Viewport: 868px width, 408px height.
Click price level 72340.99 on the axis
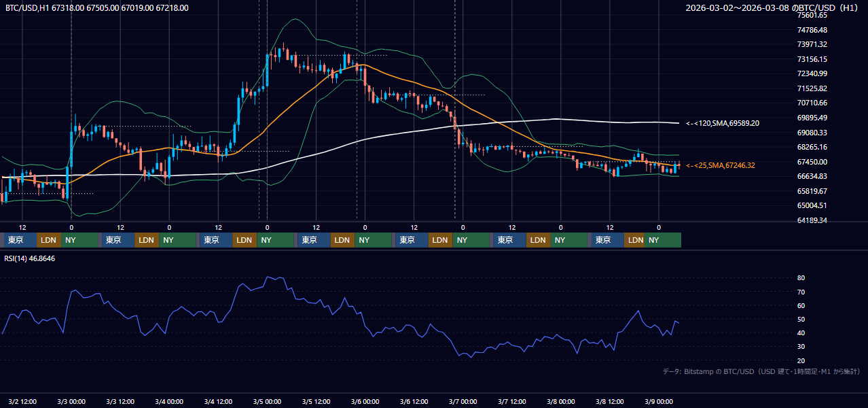coord(812,73)
